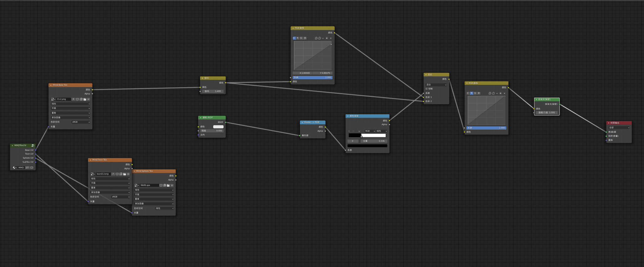Click the MMD node group fake user shield
Viewport: 644px width, 267px height.
(x=32, y=168)
